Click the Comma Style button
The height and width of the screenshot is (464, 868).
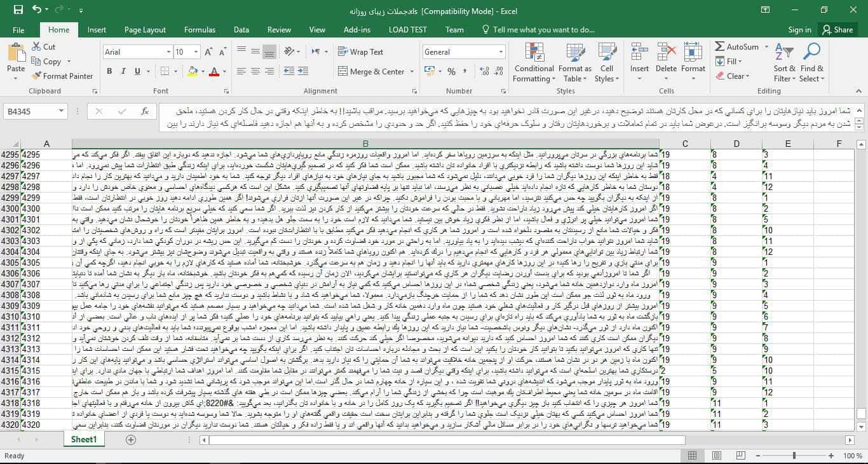(465, 71)
